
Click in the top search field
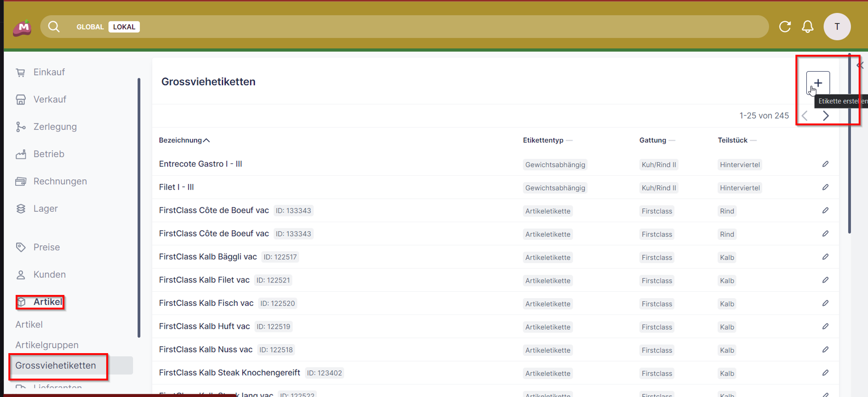coord(434,27)
